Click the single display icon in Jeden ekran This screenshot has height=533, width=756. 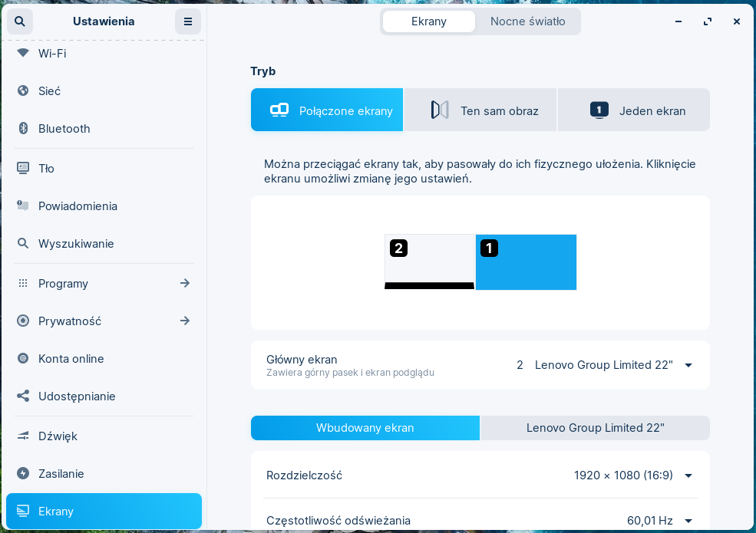599,110
